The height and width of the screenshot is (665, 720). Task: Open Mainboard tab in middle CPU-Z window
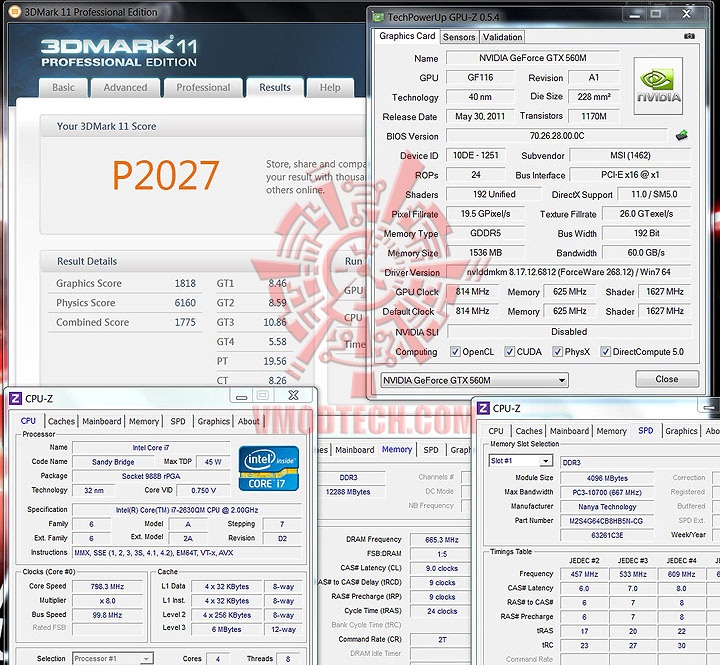pos(354,450)
